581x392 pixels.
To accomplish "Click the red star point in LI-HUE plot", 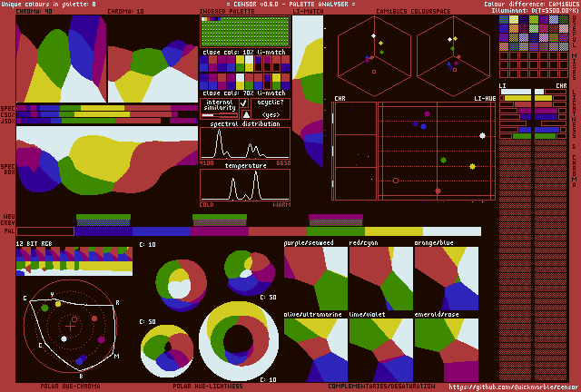I will 438,191.
